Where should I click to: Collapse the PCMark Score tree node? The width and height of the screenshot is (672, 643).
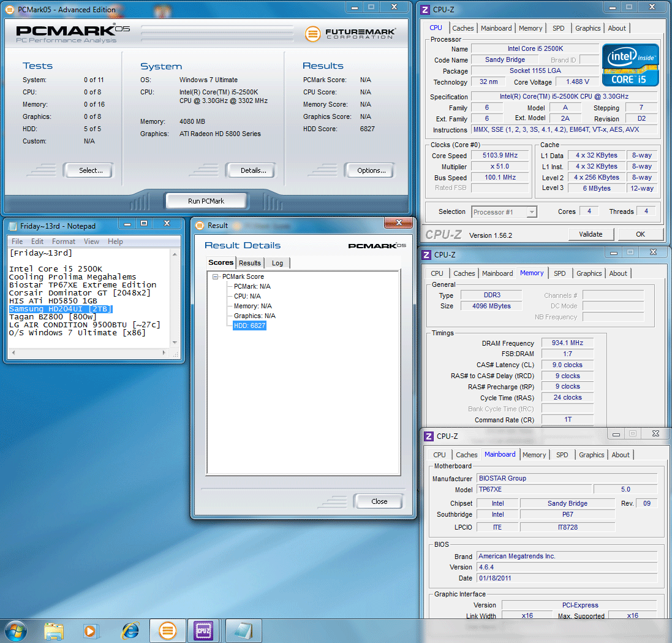[x=216, y=276]
